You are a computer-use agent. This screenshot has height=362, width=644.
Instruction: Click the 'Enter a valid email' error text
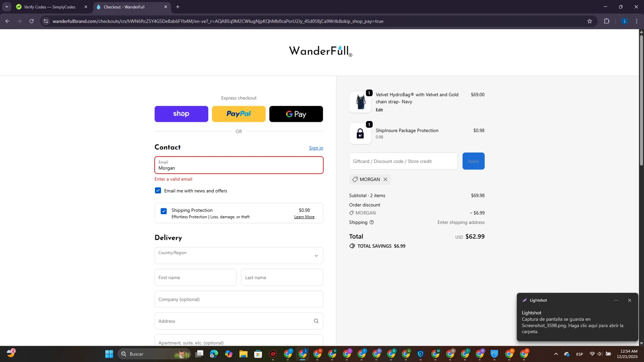[173, 179]
